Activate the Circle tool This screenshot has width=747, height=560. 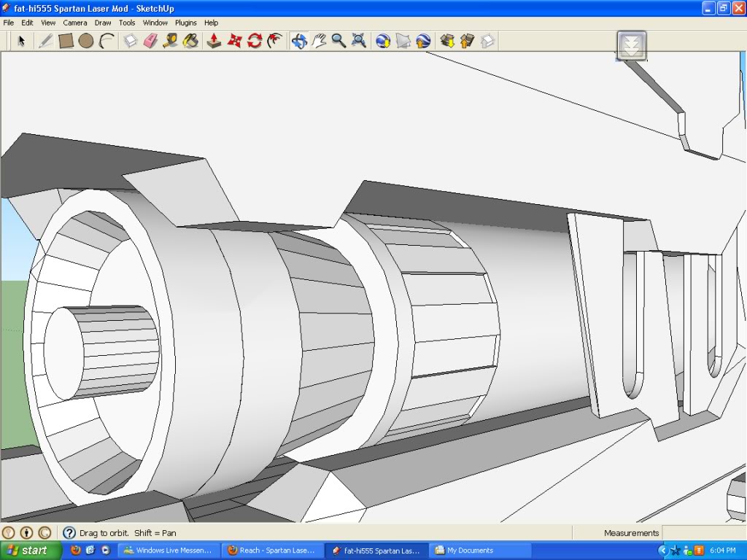[86, 41]
